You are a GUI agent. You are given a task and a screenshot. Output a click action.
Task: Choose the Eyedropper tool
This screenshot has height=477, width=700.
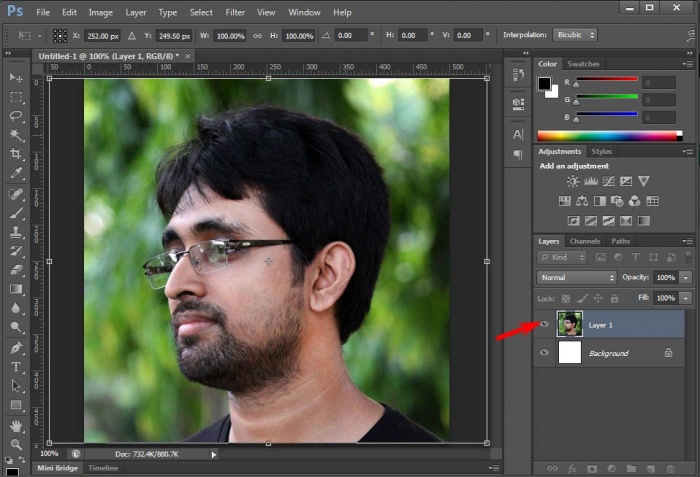coord(16,173)
